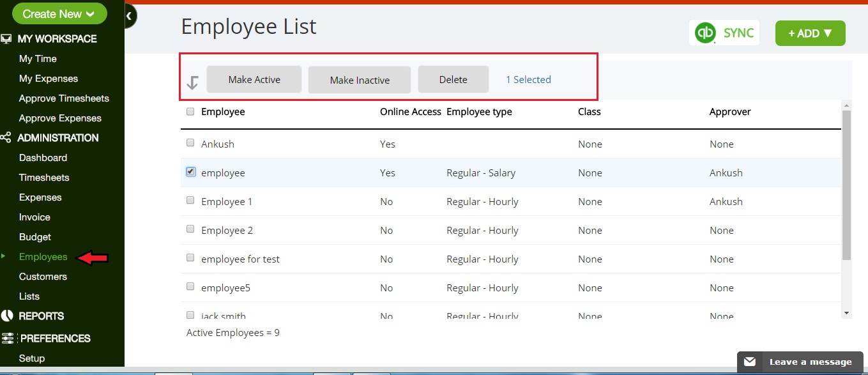Click the scrollbar down arrow
The image size is (868, 375).
click(x=846, y=313)
